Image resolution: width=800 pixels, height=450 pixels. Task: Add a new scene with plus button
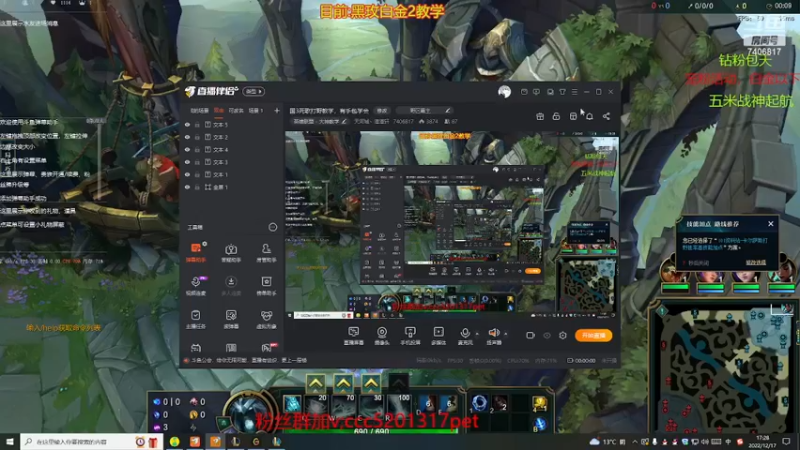[x=277, y=111]
